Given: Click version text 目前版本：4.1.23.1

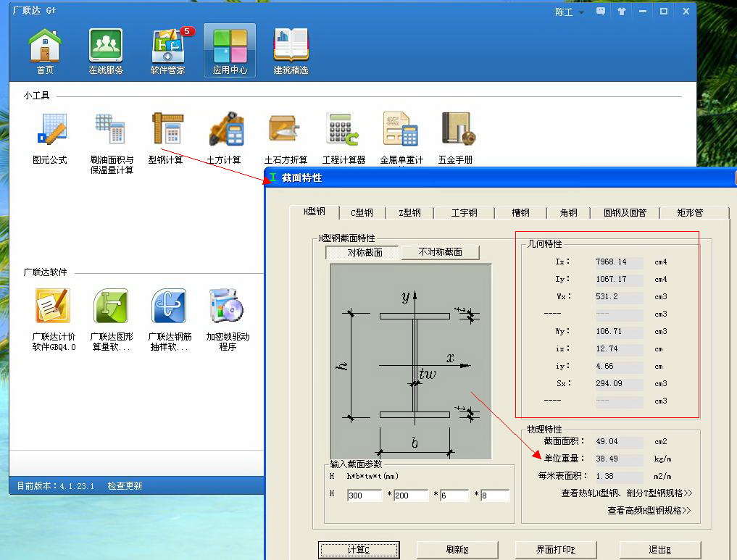Looking at the screenshot, I should click(x=56, y=486).
